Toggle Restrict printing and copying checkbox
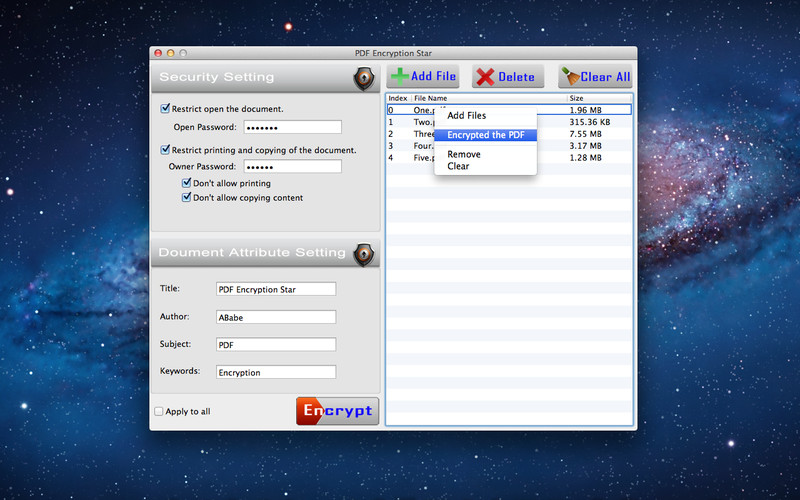 pos(166,150)
